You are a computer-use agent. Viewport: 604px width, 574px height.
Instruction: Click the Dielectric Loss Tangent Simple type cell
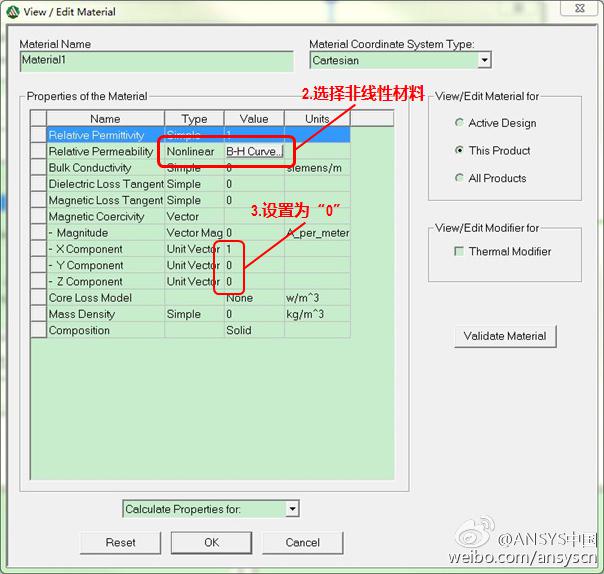pyautogui.click(x=194, y=184)
